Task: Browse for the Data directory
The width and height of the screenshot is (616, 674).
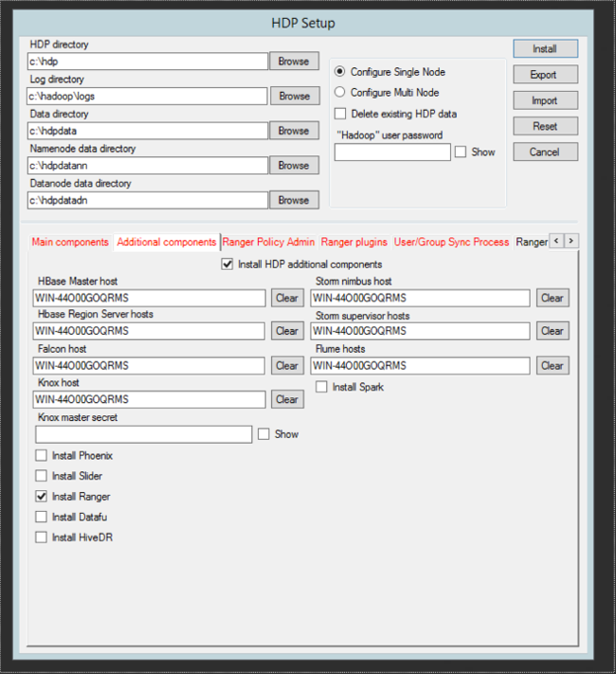Action: click(294, 130)
